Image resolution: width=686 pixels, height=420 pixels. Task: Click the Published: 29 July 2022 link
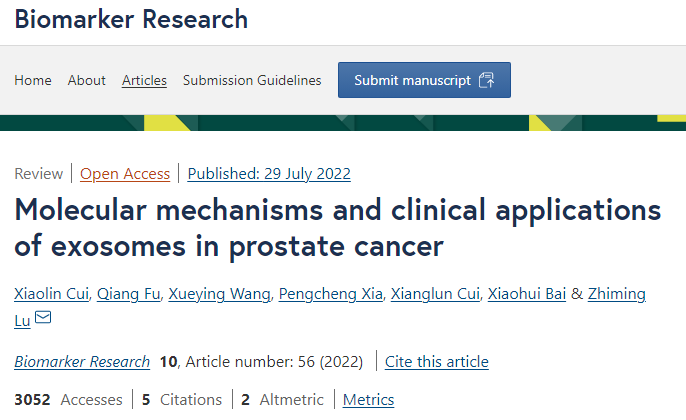pos(269,174)
